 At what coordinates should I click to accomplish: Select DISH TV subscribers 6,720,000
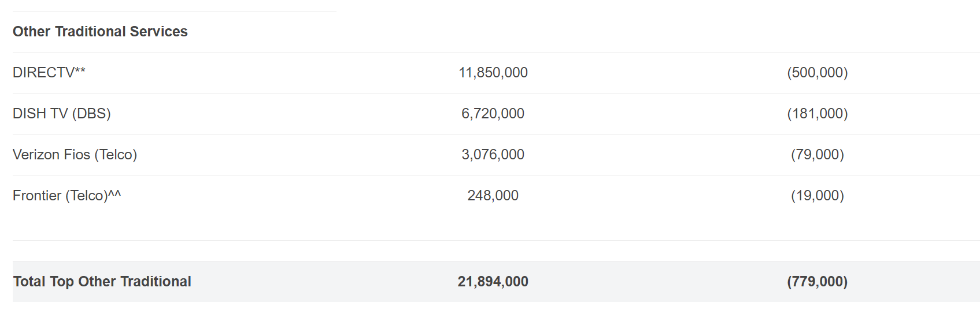click(493, 113)
